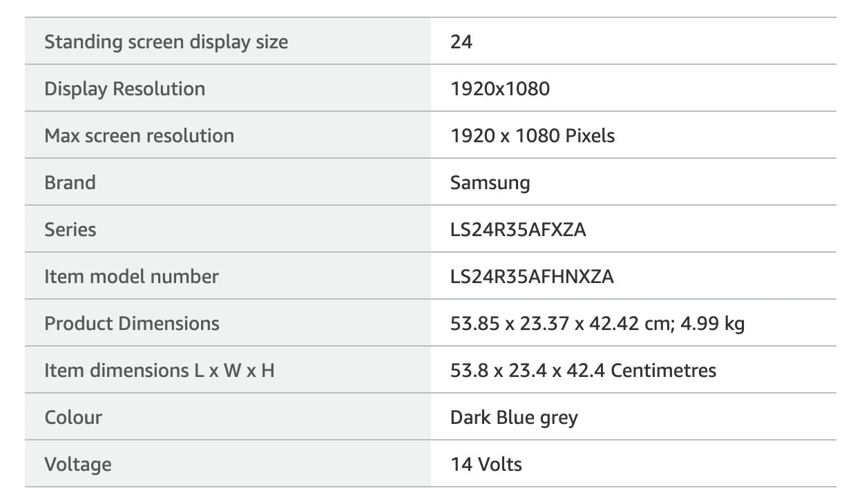Screen dimensions: 862x504
Task: Click the Colour row label
Action: tap(73, 418)
